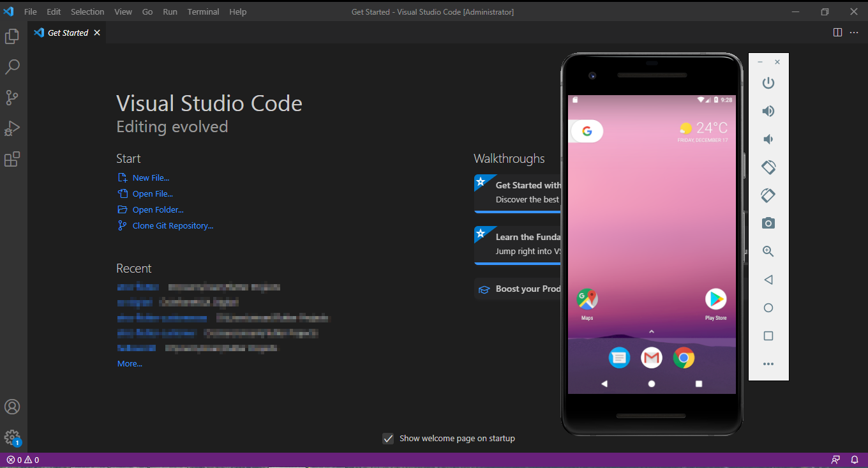The height and width of the screenshot is (468, 868).
Task: Tap phone navigation Back button
Action: click(604, 384)
